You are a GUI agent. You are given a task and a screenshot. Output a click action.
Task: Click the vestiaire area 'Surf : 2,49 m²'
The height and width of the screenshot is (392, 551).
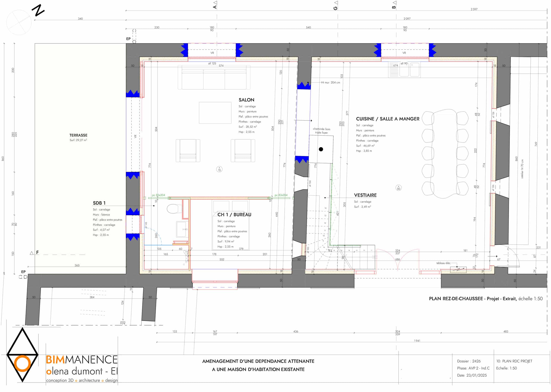point(362,207)
